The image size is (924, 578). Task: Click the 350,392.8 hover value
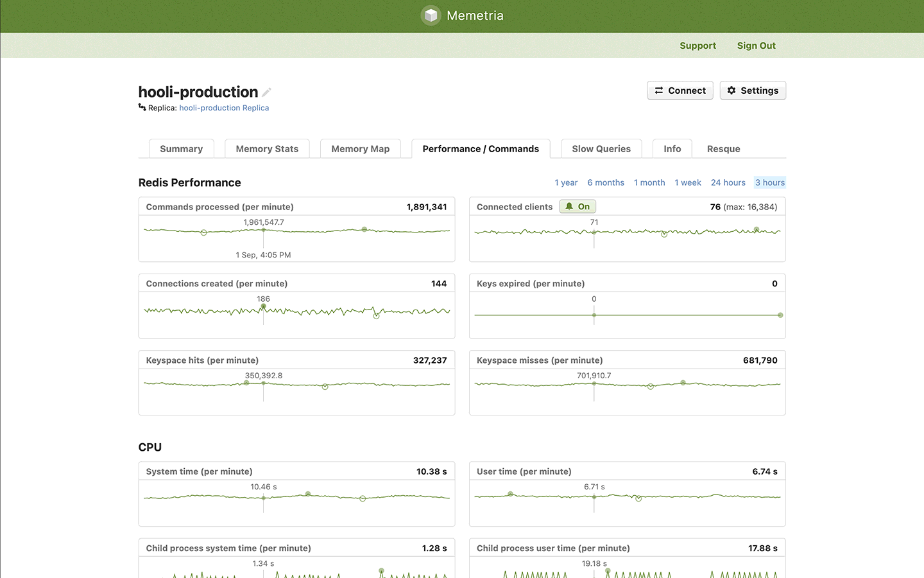pyautogui.click(x=263, y=376)
